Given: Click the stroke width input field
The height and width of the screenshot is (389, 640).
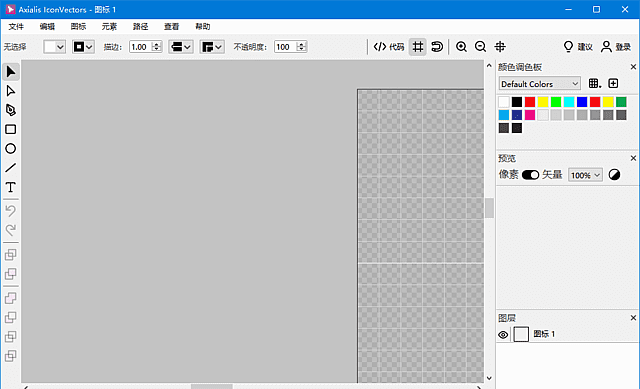Looking at the screenshot, I should (140, 47).
